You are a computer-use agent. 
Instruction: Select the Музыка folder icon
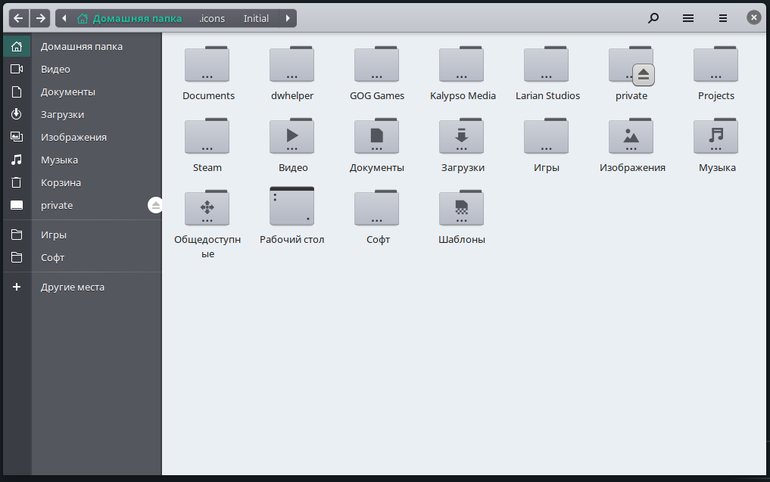point(715,136)
